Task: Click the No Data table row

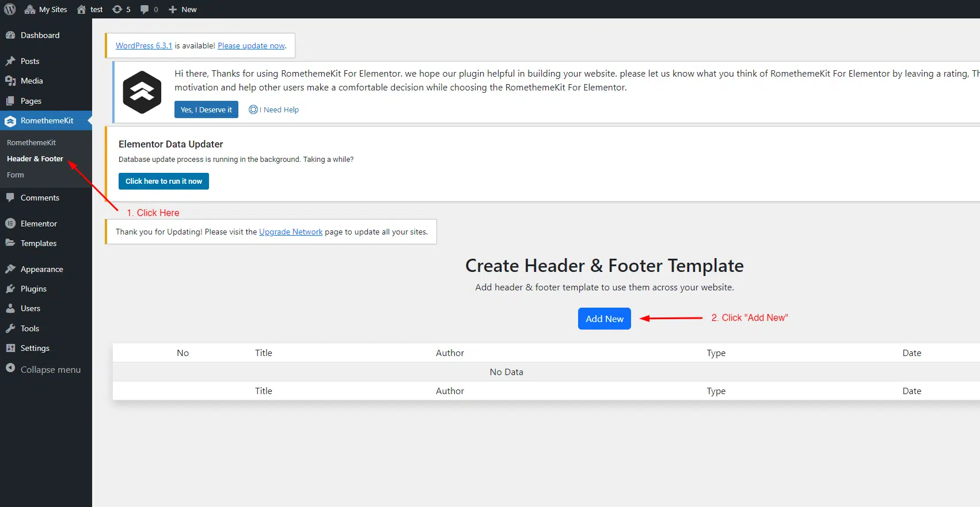Action: [546, 372]
